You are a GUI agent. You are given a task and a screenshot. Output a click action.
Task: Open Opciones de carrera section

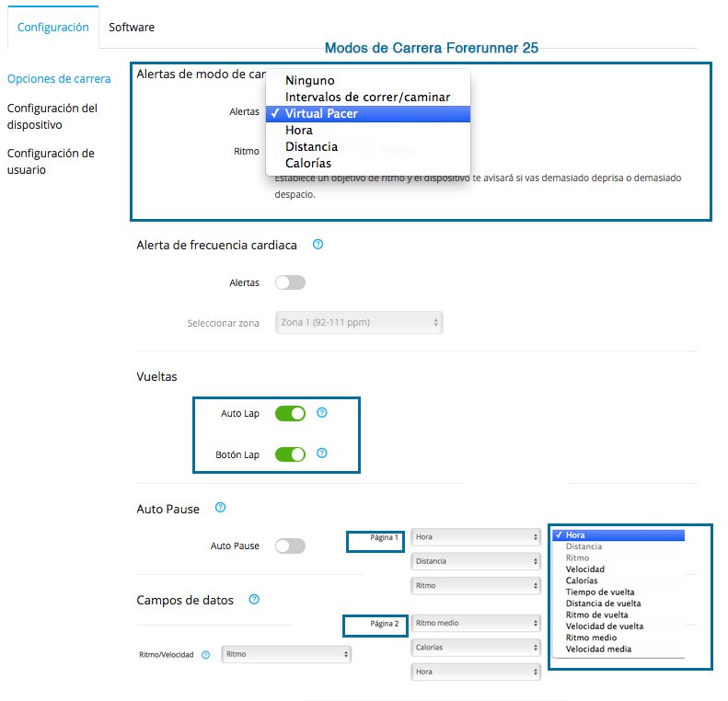(x=59, y=79)
